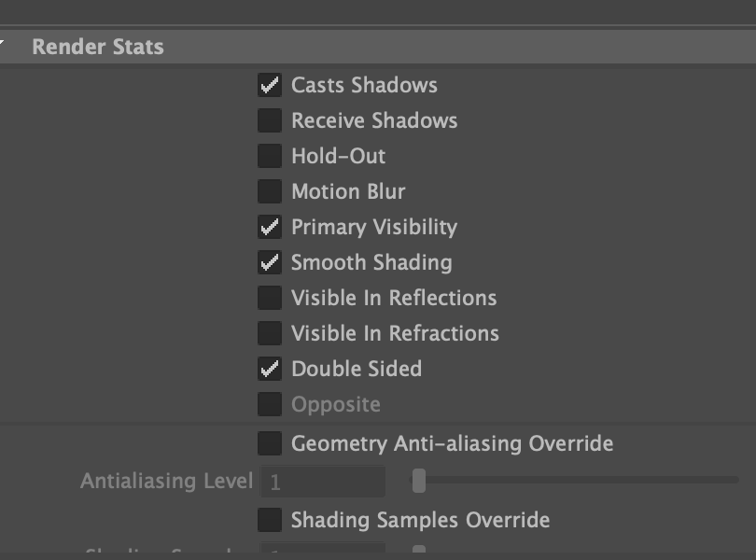Click the Casts Shadows label
Screen dimensions: 756x560
point(364,85)
